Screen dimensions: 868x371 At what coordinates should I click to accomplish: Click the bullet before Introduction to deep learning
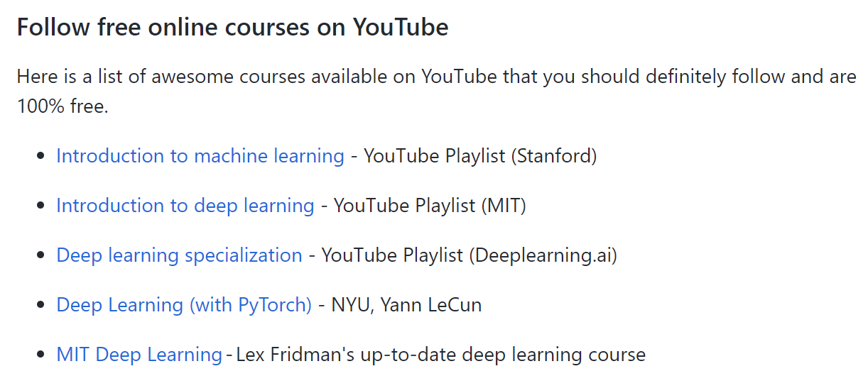click(x=41, y=206)
